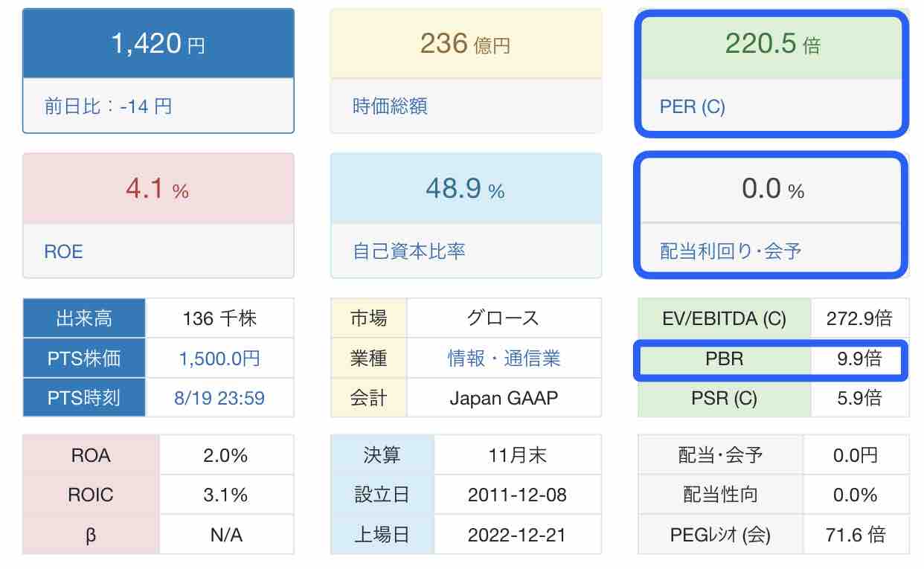Click the 236 億円 market cap value
Screen dimensions: 924x569
pyautogui.click(x=466, y=44)
